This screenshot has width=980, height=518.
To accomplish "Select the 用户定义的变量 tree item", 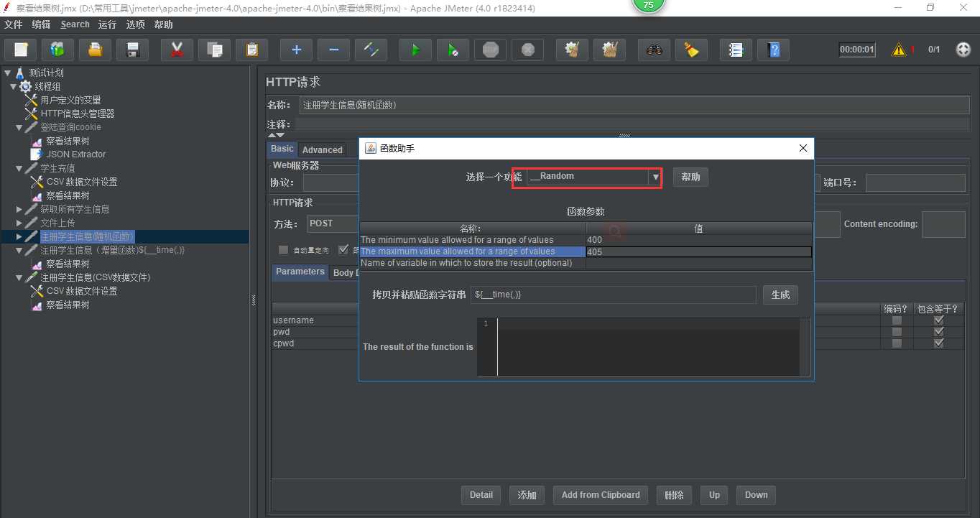I will tap(70, 100).
